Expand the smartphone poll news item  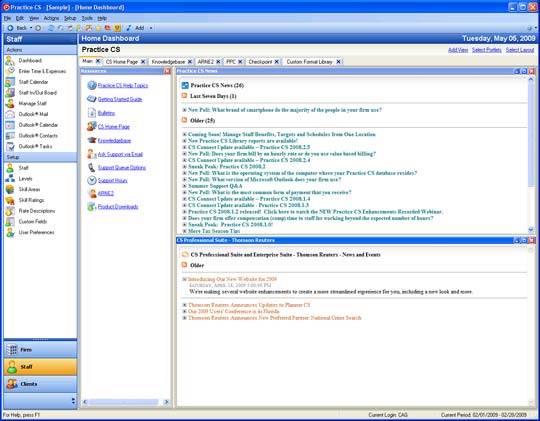185,110
